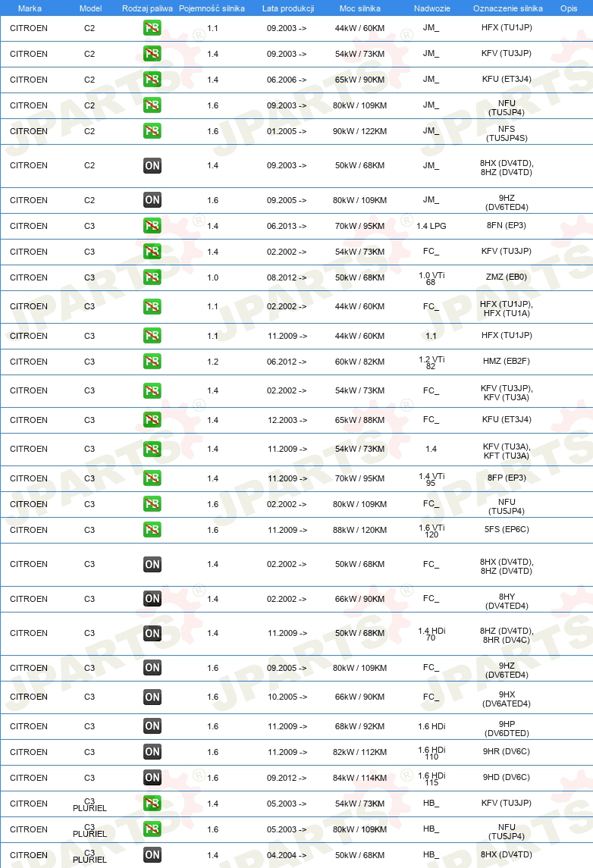Click petrol icon for C3 1.0 ZMZ row
Image resolution: width=593 pixels, height=868 pixels.
coord(152,277)
